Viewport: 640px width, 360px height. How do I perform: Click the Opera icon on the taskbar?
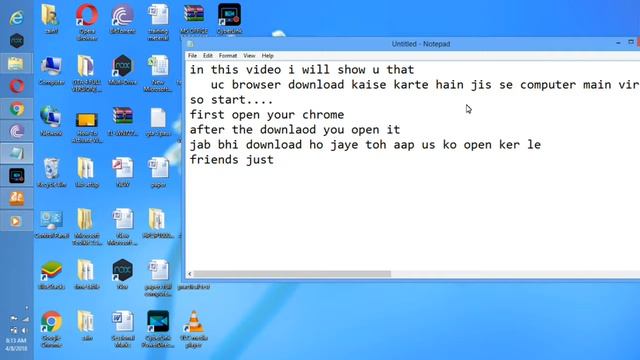click(17, 86)
